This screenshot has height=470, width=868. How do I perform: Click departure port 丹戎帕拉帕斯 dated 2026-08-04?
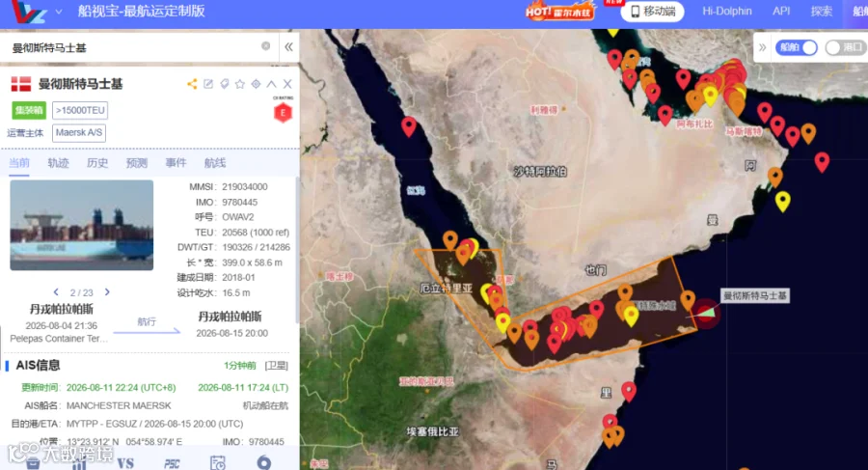(x=62, y=309)
